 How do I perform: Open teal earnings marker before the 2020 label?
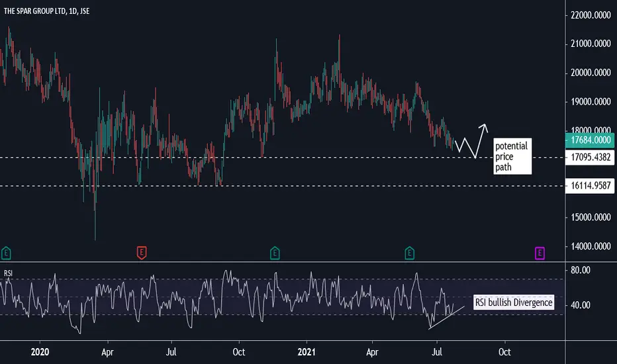click(x=6, y=253)
